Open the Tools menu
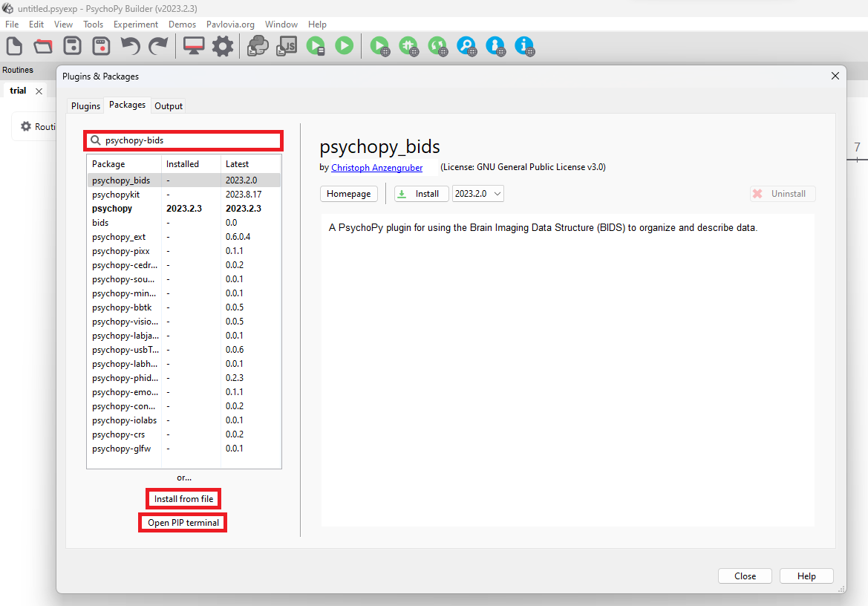Screen dimensions: 868x606 click(x=93, y=25)
